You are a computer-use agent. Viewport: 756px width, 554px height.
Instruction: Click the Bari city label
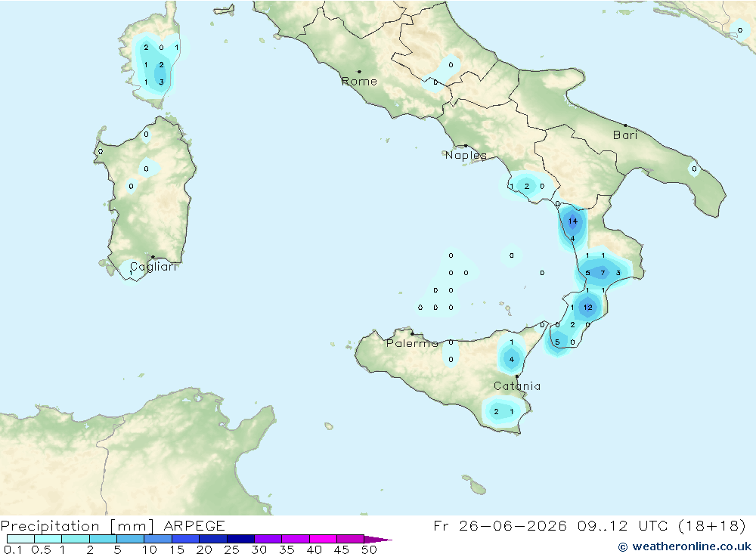click(x=625, y=135)
